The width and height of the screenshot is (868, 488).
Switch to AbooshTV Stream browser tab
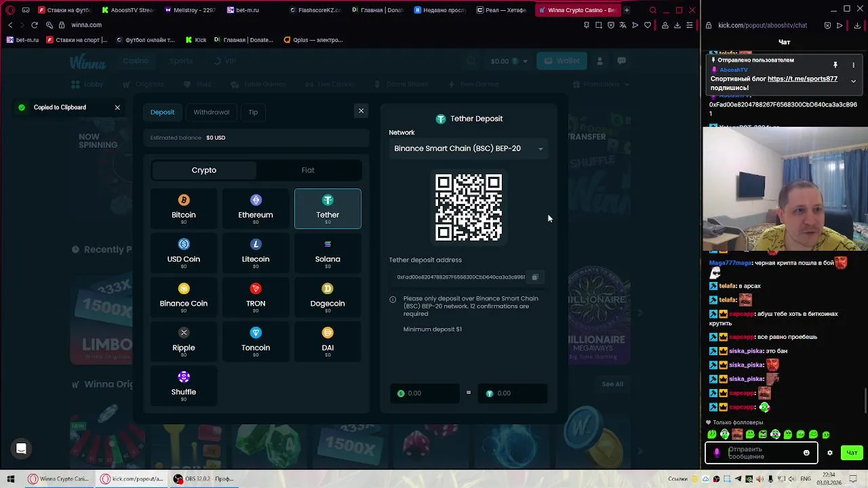click(127, 10)
